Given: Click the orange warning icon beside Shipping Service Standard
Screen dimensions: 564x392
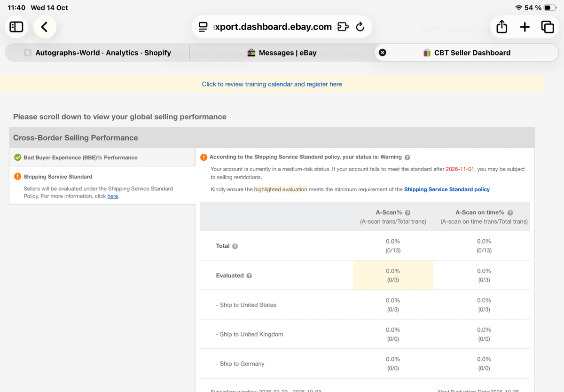Looking at the screenshot, I should pos(17,177).
